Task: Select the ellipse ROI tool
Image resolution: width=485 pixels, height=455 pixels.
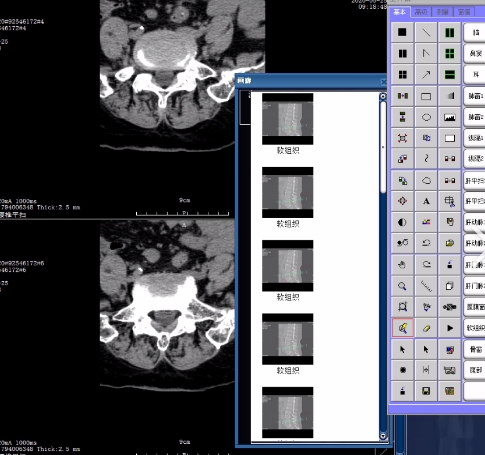Action: point(426,117)
